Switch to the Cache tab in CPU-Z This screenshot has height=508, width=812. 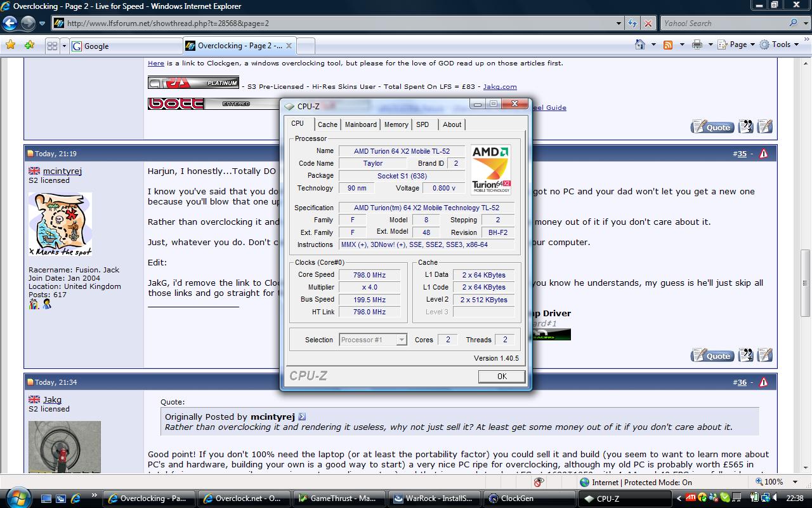click(x=327, y=124)
